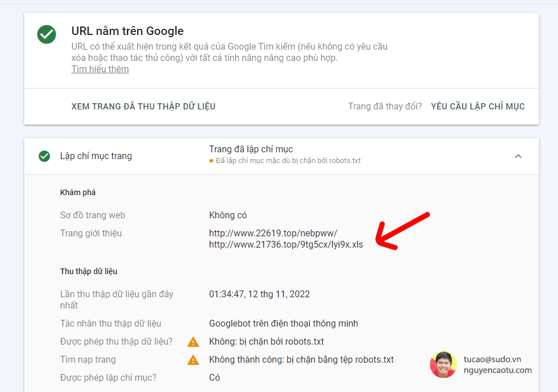This screenshot has height=392, width=558.
Task: Collapse the "Lập chỉ mục trang" section with the chevron
Action: coord(519,156)
